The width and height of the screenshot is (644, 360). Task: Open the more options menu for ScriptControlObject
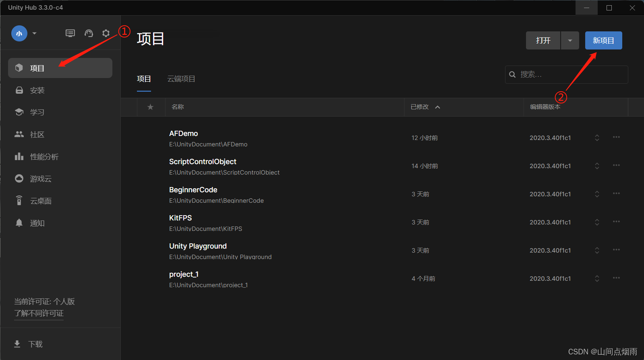coord(616,165)
